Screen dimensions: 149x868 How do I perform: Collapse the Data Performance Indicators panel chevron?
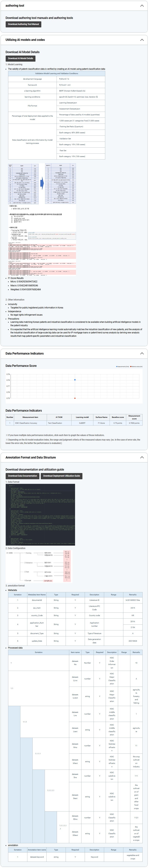(142, 353)
